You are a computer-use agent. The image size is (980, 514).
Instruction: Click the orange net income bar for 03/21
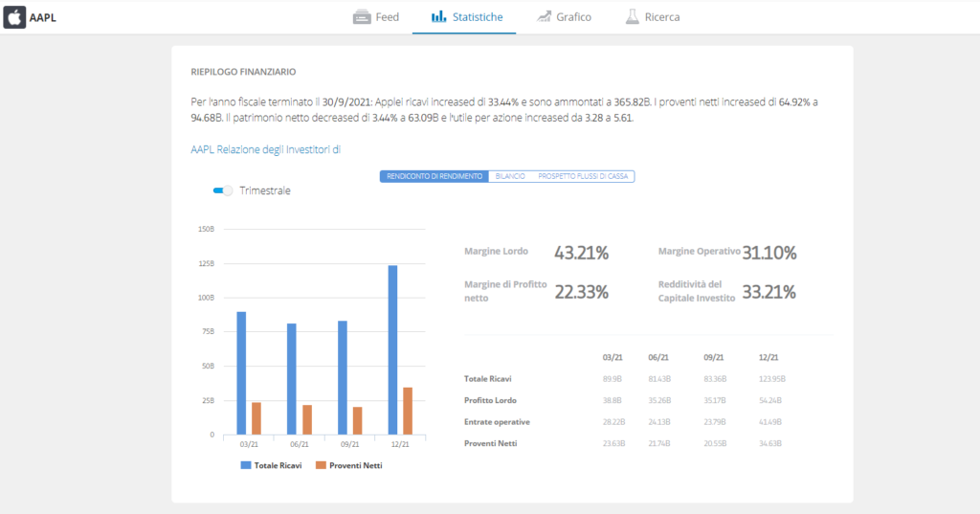click(x=256, y=418)
